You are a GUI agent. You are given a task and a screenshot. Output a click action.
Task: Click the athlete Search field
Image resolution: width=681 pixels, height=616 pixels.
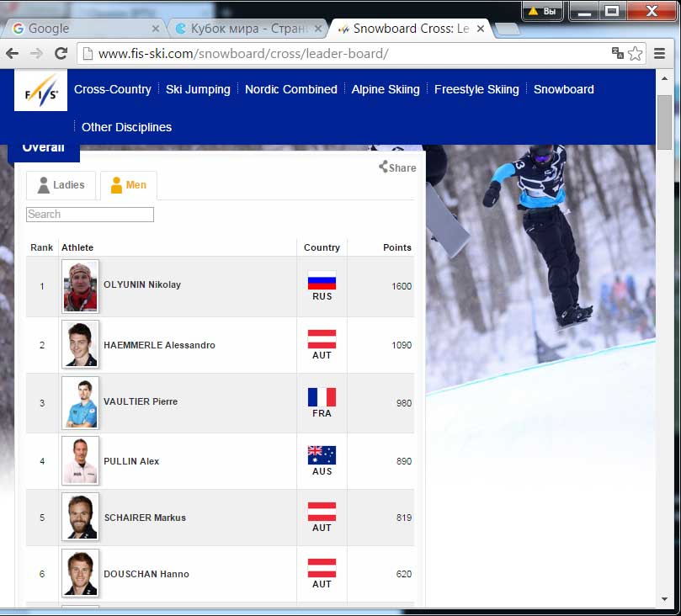click(90, 215)
